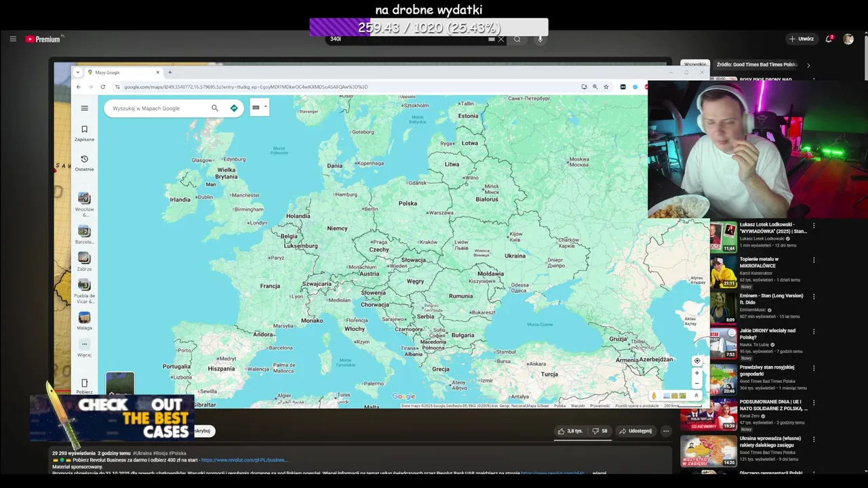Open the Google Maps hamburger menu
Image resolution: width=868 pixels, height=488 pixels.
84,108
